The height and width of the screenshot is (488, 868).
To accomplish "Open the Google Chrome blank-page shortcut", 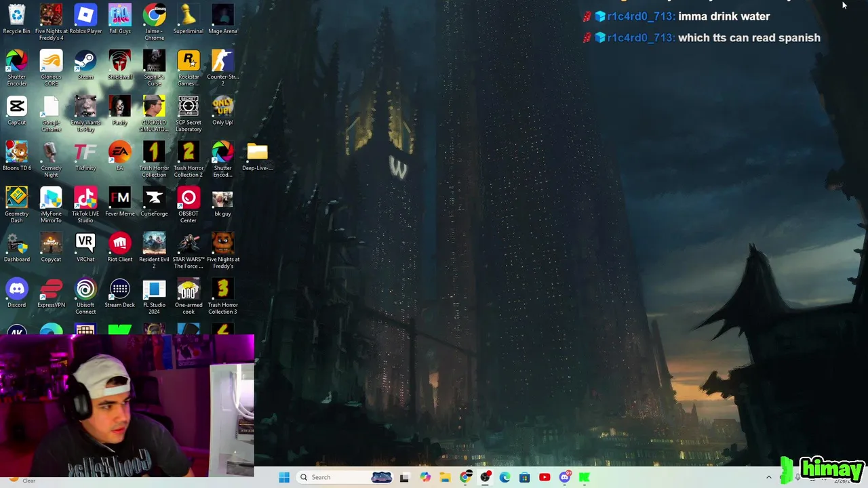I will click(x=51, y=114).
